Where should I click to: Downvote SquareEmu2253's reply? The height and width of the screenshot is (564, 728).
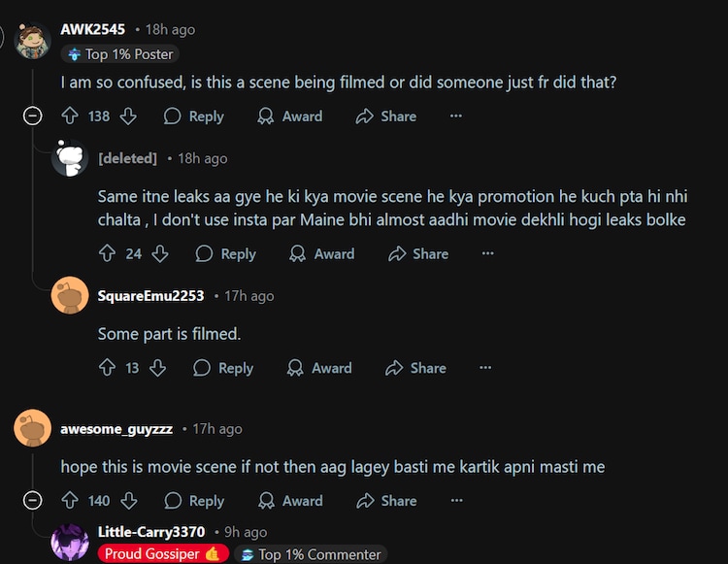tap(157, 369)
